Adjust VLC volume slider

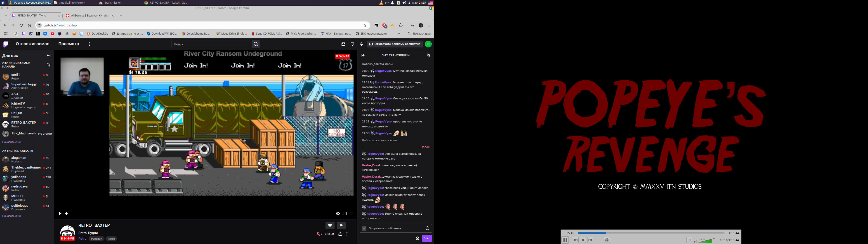(707, 240)
